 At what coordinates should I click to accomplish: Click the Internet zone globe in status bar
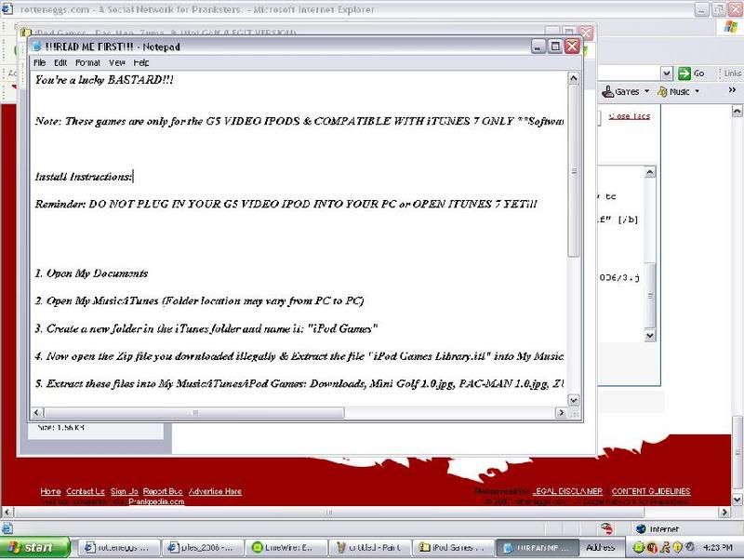641,528
